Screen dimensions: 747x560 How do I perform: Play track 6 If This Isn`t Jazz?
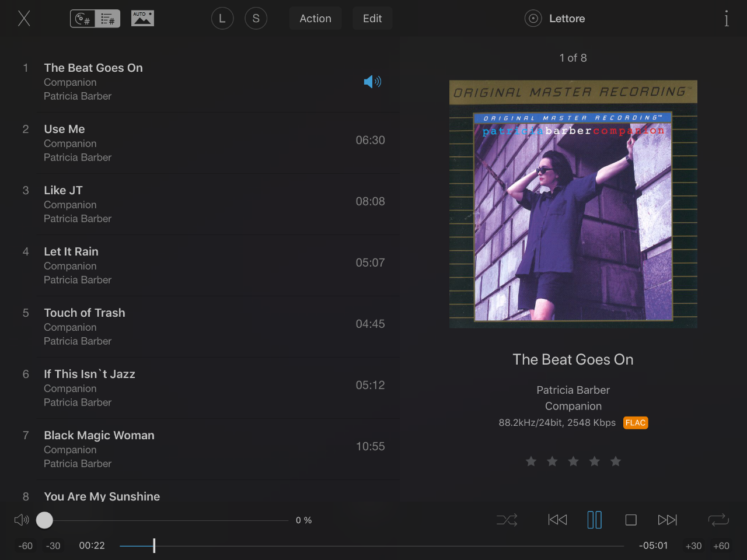[200, 388]
